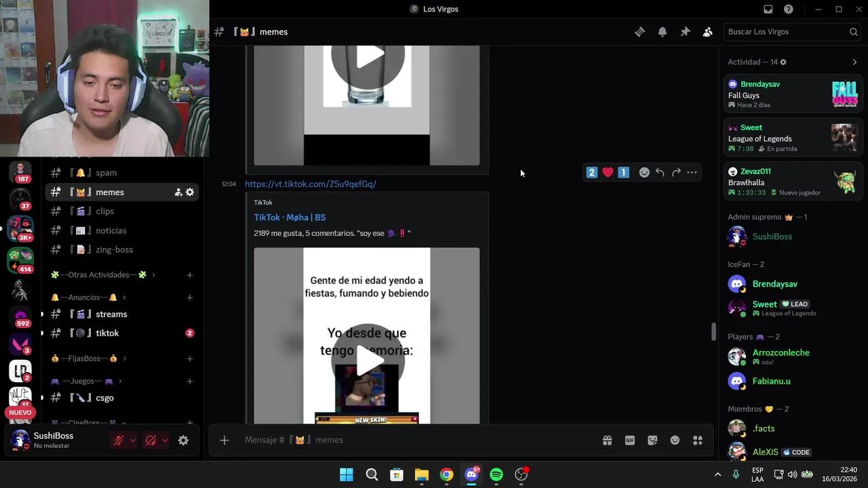Image resolution: width=868 pixels, height=488 pixels.
Task: Create channel in Juegos category
Action: coord(190,382)
